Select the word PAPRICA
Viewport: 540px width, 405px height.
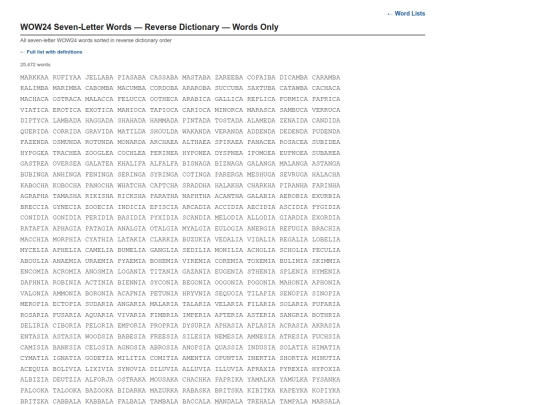coord(326,99)
